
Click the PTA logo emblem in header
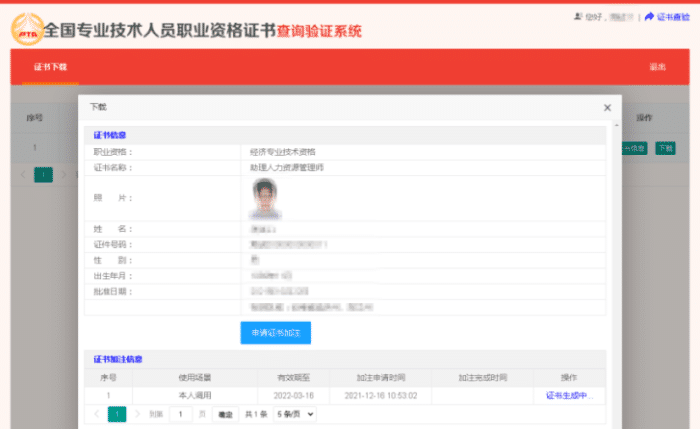(27, 29)
